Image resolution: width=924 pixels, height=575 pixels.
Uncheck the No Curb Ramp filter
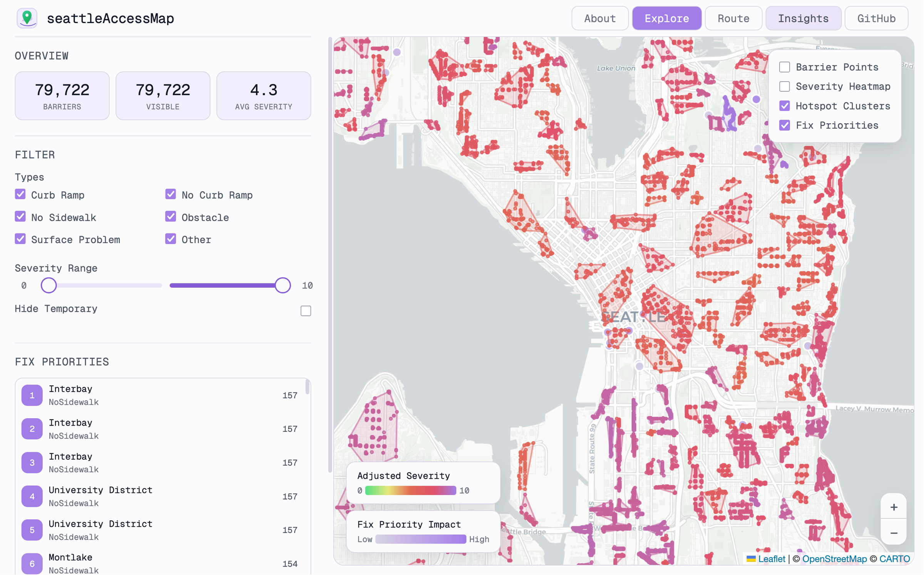171,194
